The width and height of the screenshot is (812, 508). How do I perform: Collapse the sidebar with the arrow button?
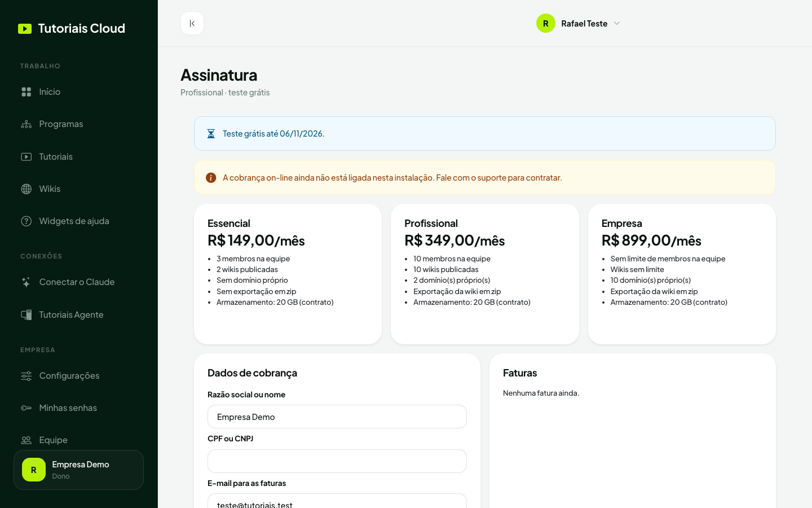[192, 23]
